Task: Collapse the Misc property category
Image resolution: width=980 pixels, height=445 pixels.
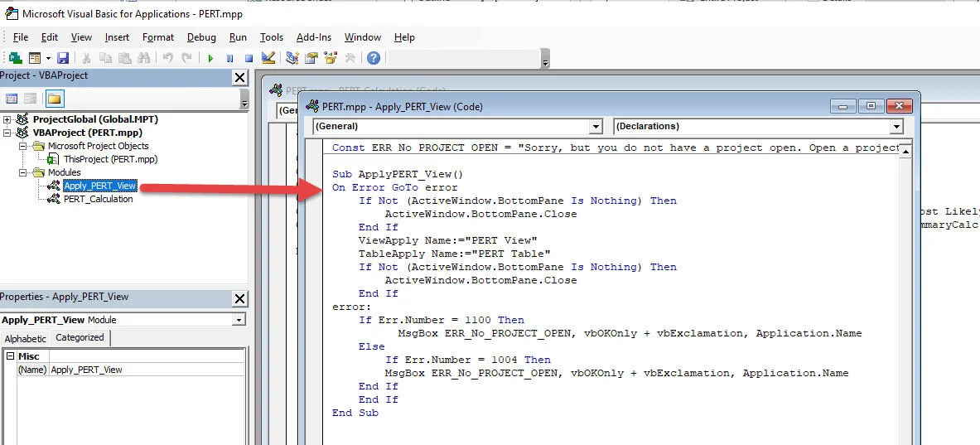Action: coord(10,356)
